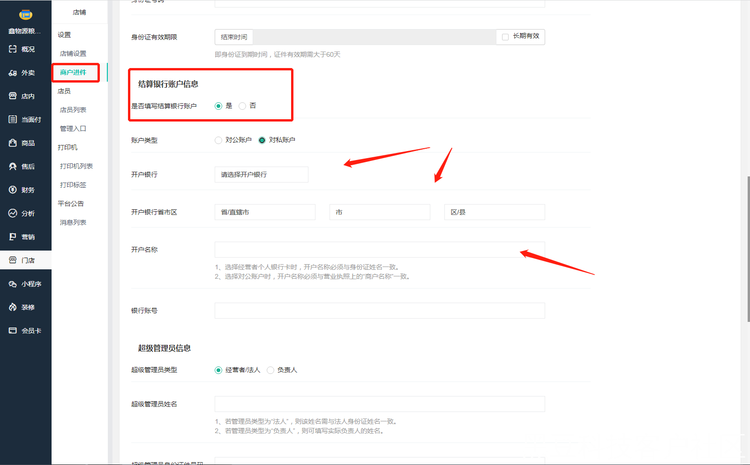Screen dimensions: 750x465
Task: Click into the 开户名称 input field
Action: (x=380, y=249)
